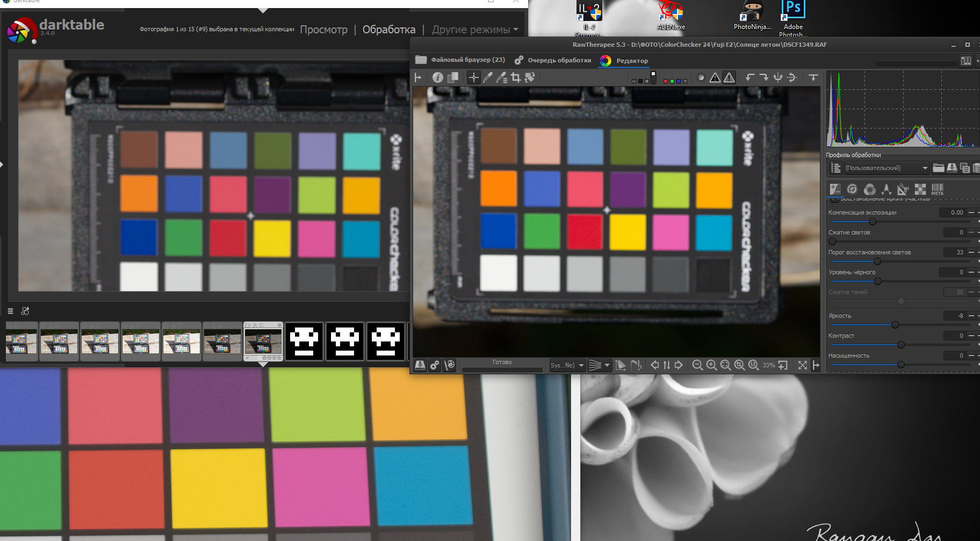
Task: Open the Color tools tab
Action: point(869,189)
